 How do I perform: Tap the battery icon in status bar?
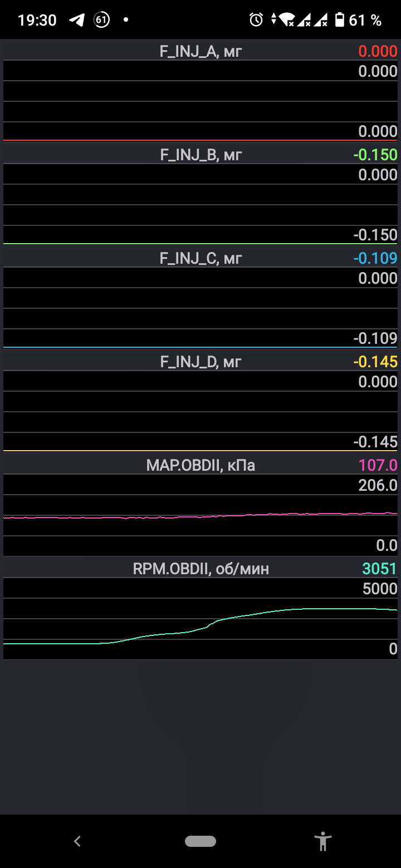339,21
